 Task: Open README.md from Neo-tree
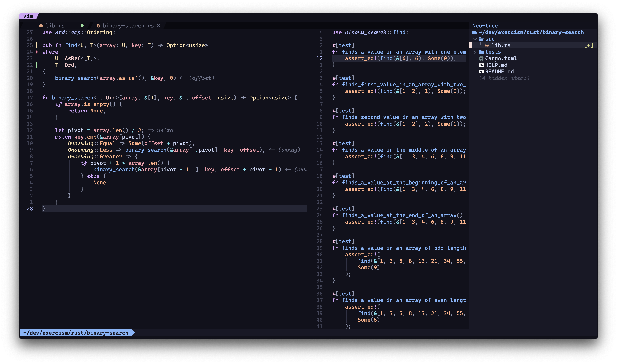[499, 72]
